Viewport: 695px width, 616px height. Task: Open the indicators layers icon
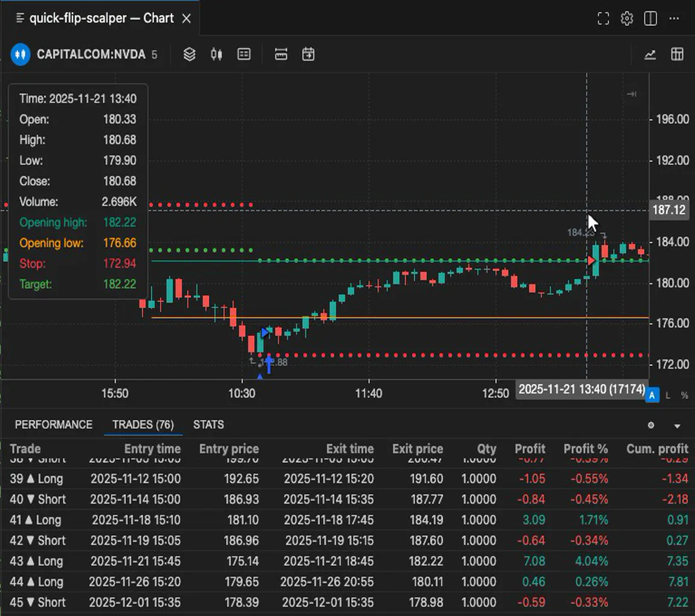coord(189,54)
